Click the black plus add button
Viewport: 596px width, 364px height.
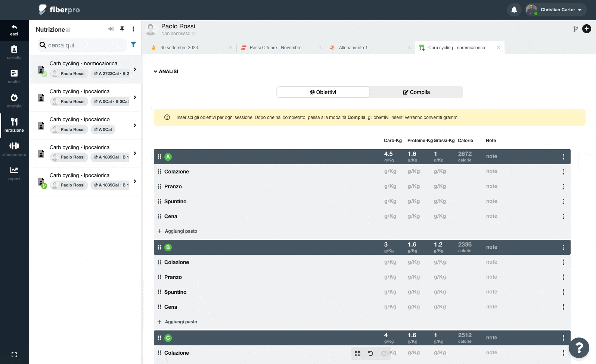(x=587, y=29)
